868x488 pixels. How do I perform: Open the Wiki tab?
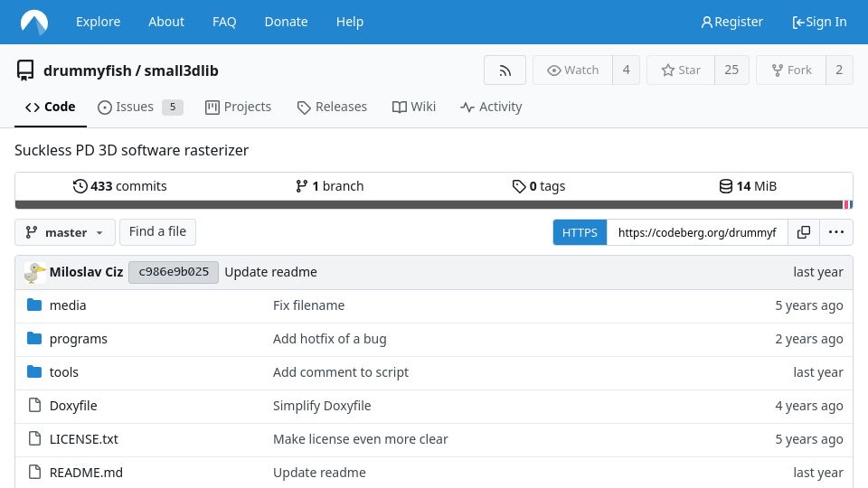(x=414, y=107)
